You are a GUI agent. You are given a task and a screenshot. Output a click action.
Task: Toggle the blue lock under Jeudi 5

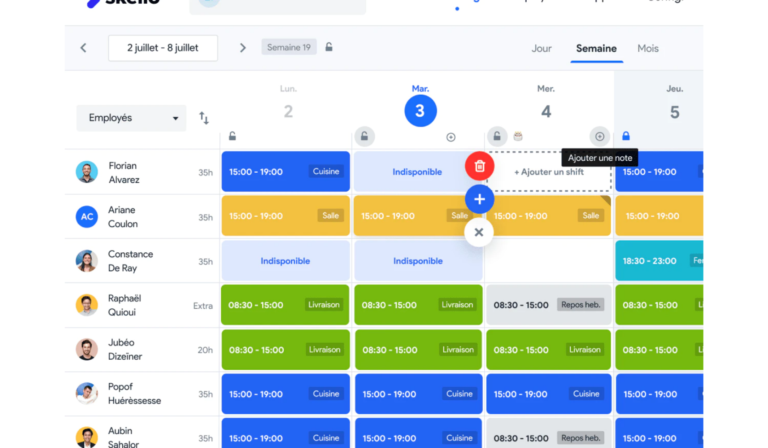click(626, 136)
